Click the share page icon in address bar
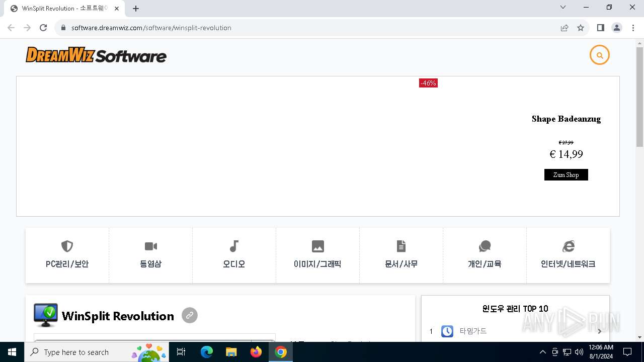 [565, 28]
